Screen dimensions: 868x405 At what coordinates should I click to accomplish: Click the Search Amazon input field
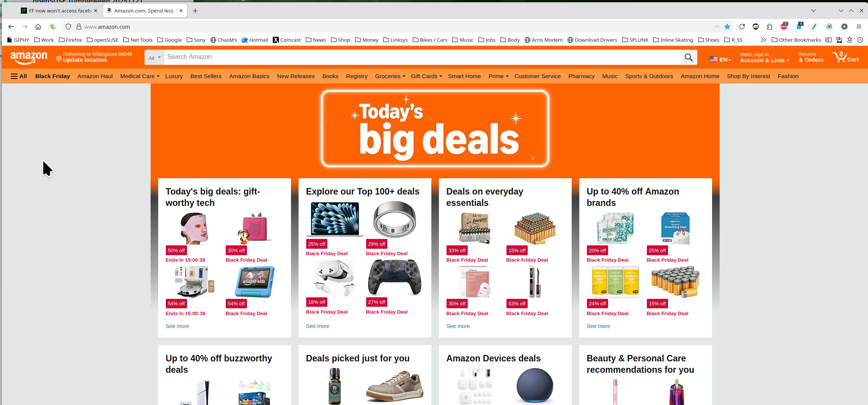point(422,57)
